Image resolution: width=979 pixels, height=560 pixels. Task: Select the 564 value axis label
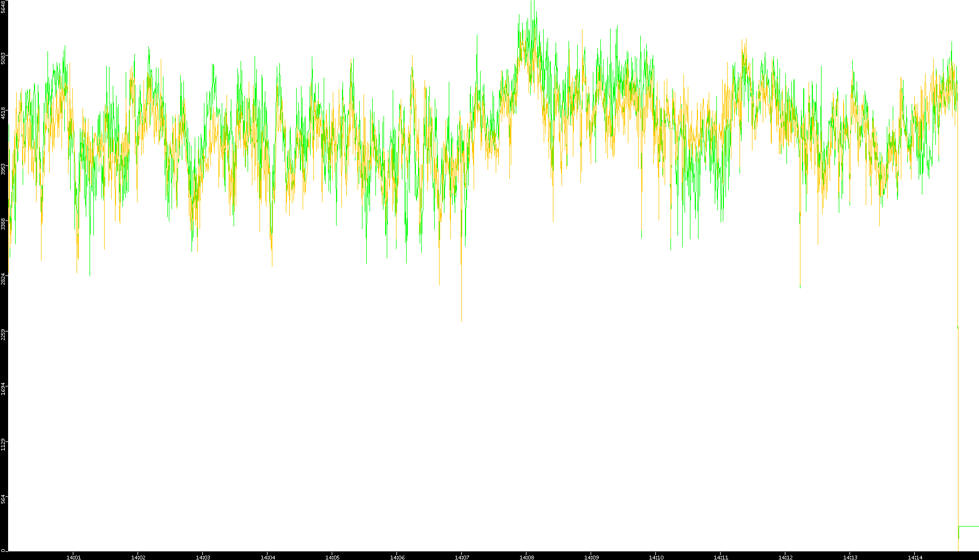click(x=3, y=500)
